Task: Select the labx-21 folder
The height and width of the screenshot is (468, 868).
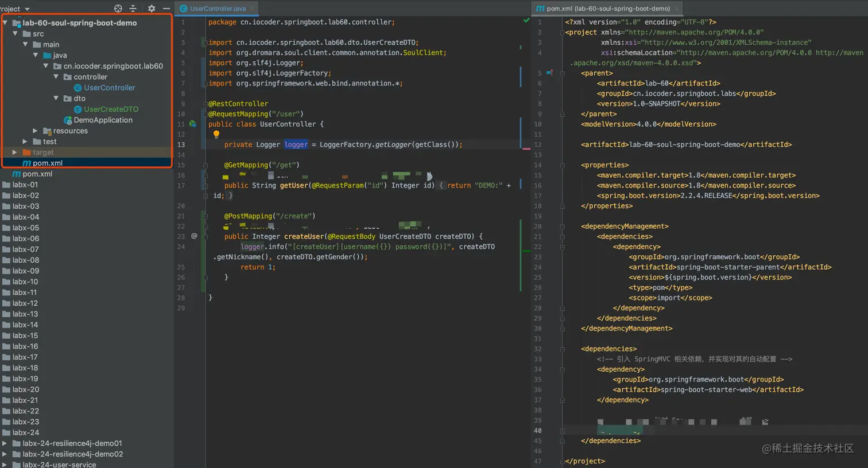Action: click(25, 400)
